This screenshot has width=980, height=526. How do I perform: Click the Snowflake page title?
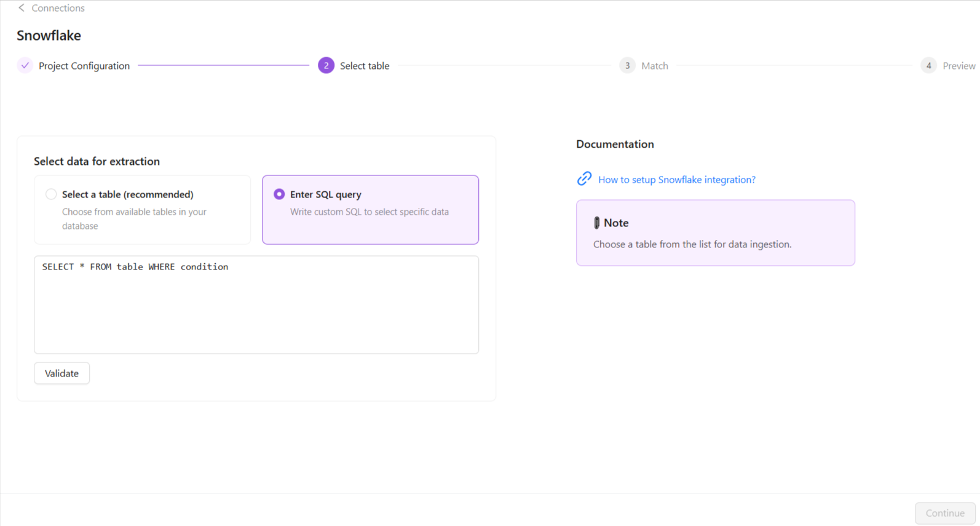(x=49, y=36)
